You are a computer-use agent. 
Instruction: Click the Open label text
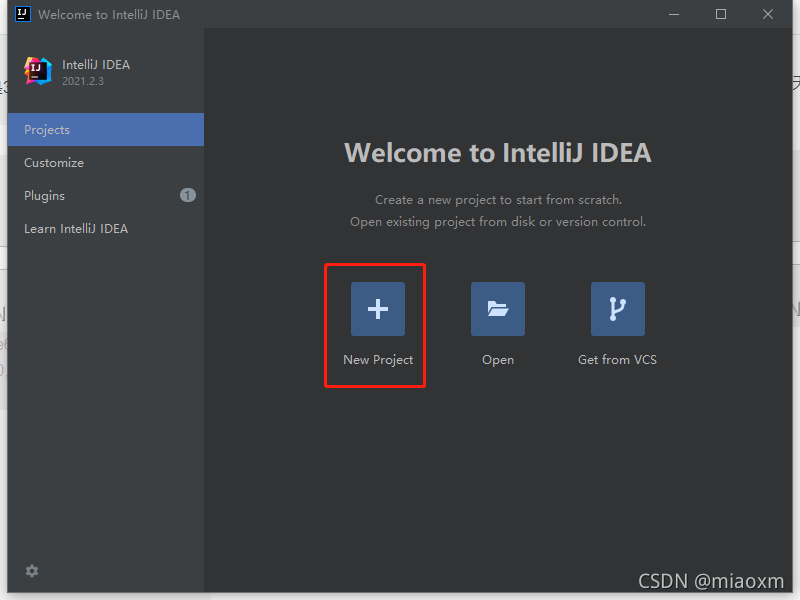pos(498,360)
